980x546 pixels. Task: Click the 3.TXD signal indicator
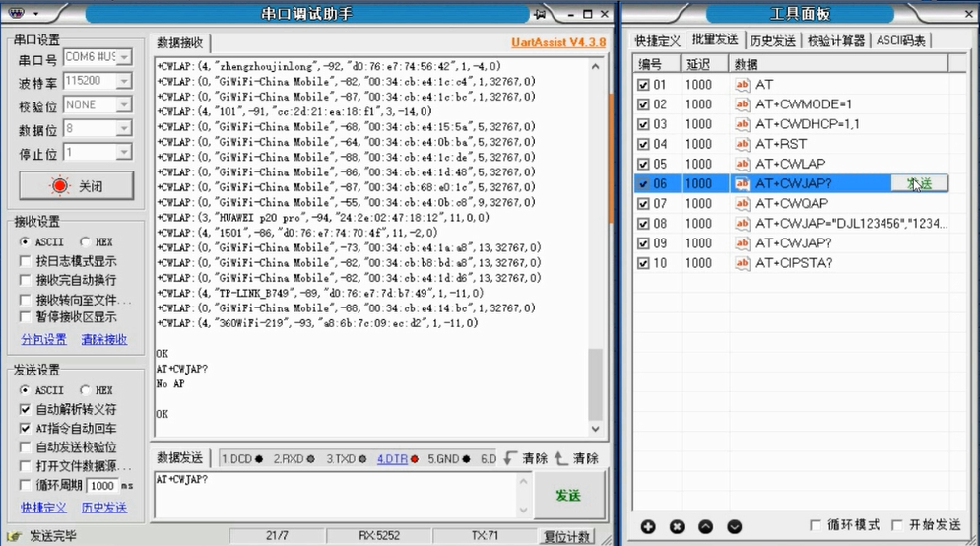pyautogui.click(x=347, y=459)
